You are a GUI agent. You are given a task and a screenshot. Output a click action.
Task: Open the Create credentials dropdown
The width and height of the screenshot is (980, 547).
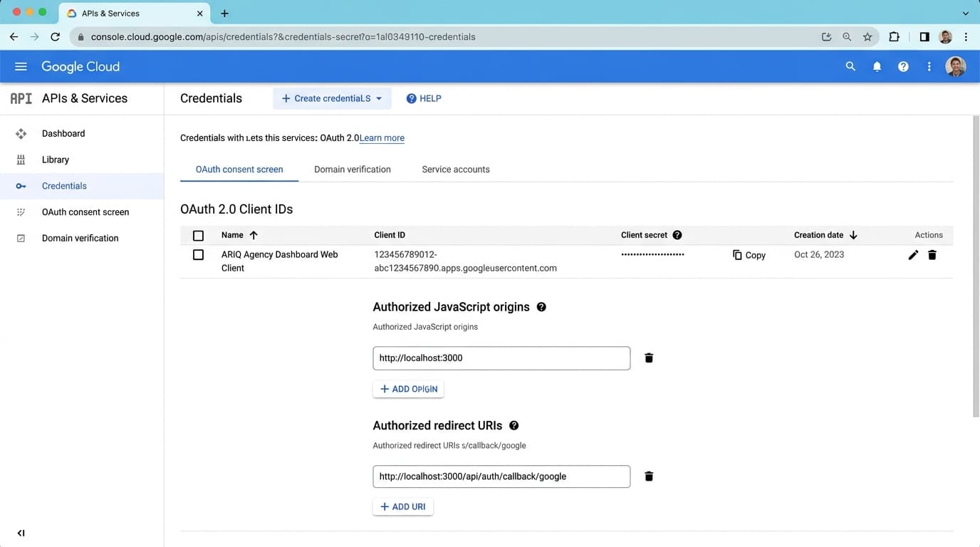coord(332,98)
